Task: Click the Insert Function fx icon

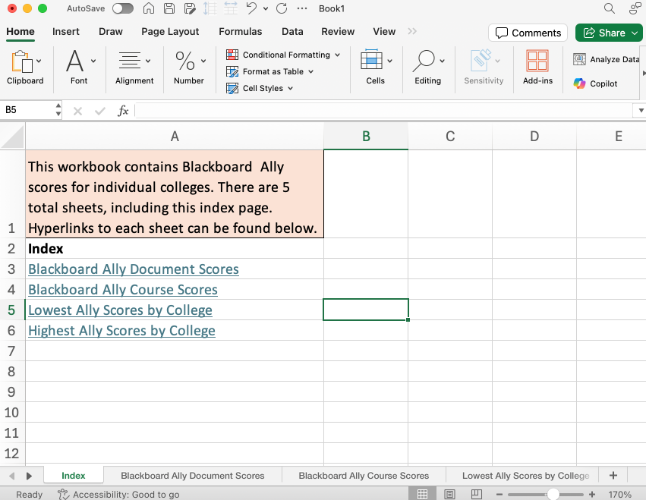Action: (123, 110)
